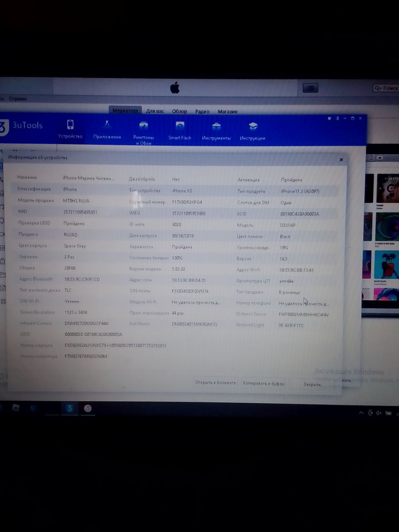This screenshot has height=532, width=399.
Task: Show hidden system tray icons
Action: (361, 413)
